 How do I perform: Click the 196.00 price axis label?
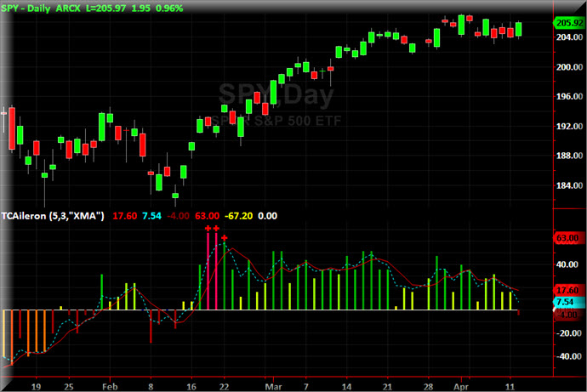[x=569, y=96]
